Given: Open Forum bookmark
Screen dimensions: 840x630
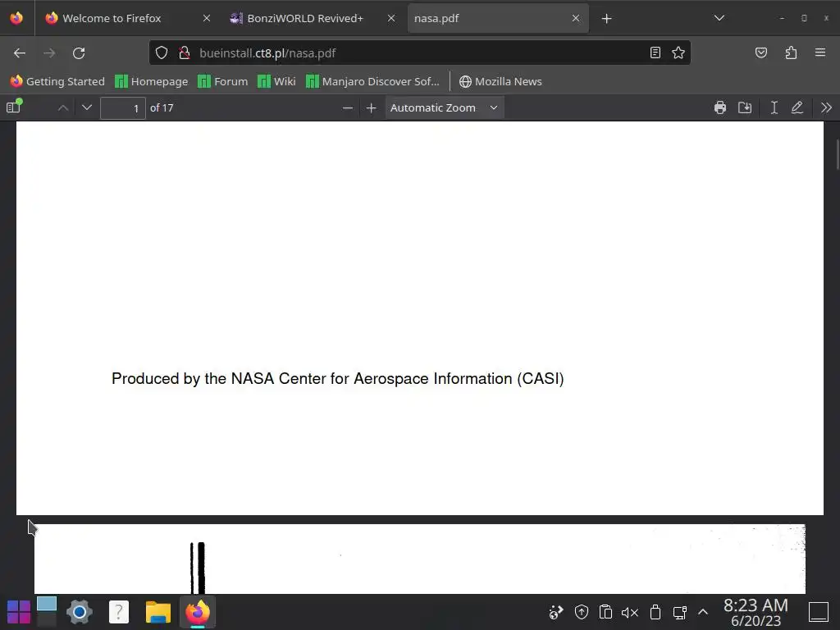Looking at the screenshot, I should pos(223,81).
